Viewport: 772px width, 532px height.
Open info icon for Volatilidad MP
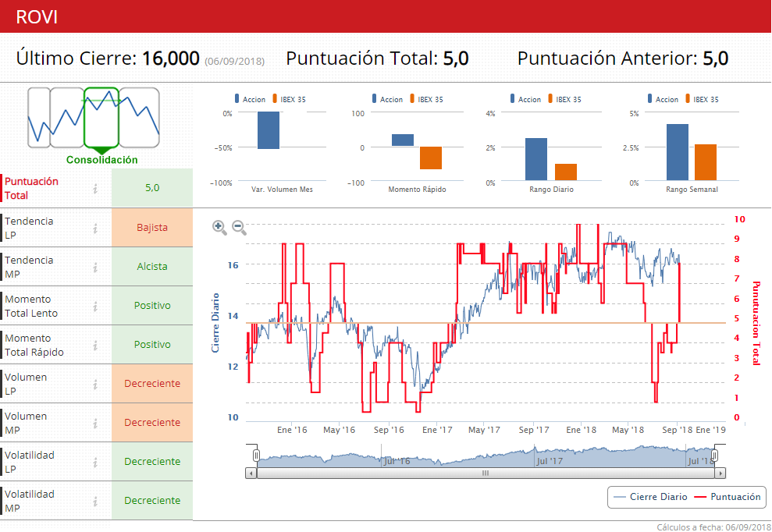coord(95,502)
